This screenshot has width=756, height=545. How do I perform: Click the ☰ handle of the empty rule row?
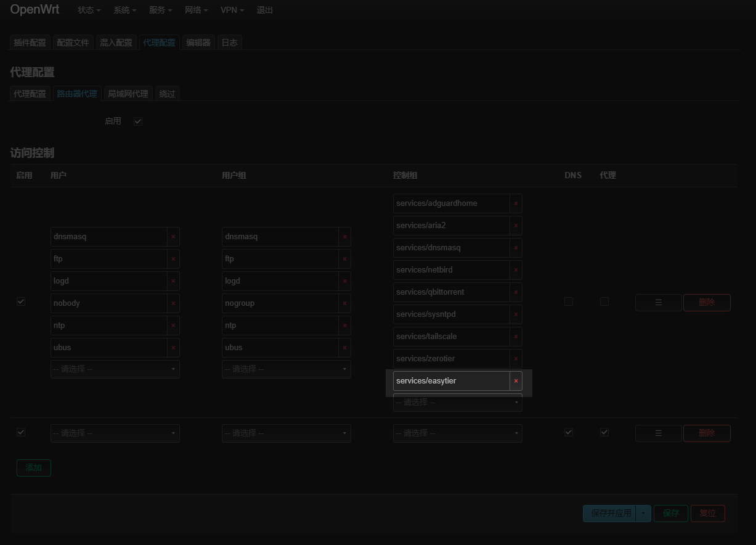658,433
